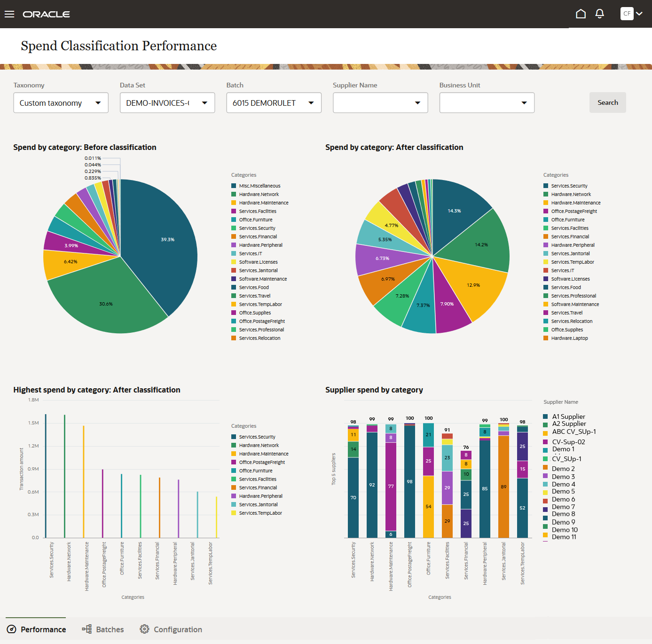Open notifications bell
This screenshot has height=644, width=652.
tap(599, 14)
